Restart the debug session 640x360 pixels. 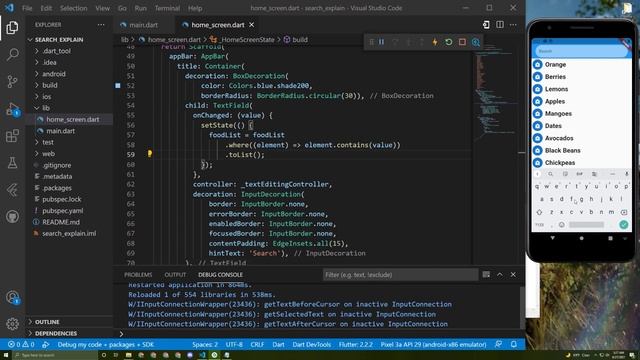(x=449, y=42)
